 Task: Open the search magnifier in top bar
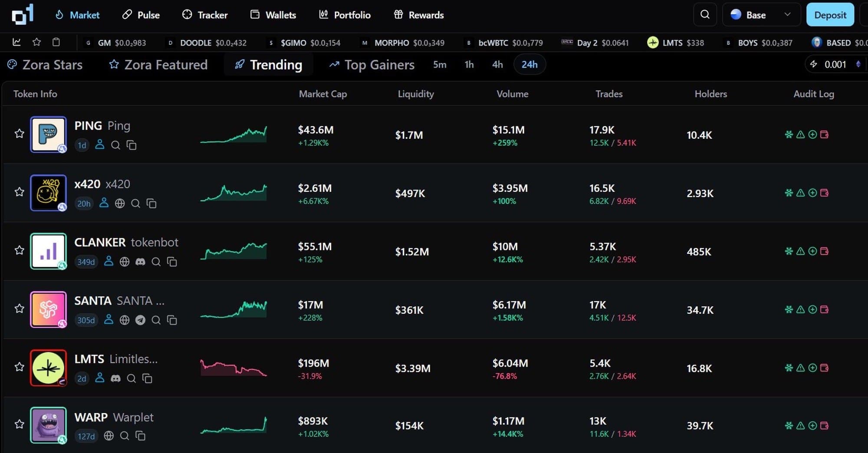click(705, 15)
